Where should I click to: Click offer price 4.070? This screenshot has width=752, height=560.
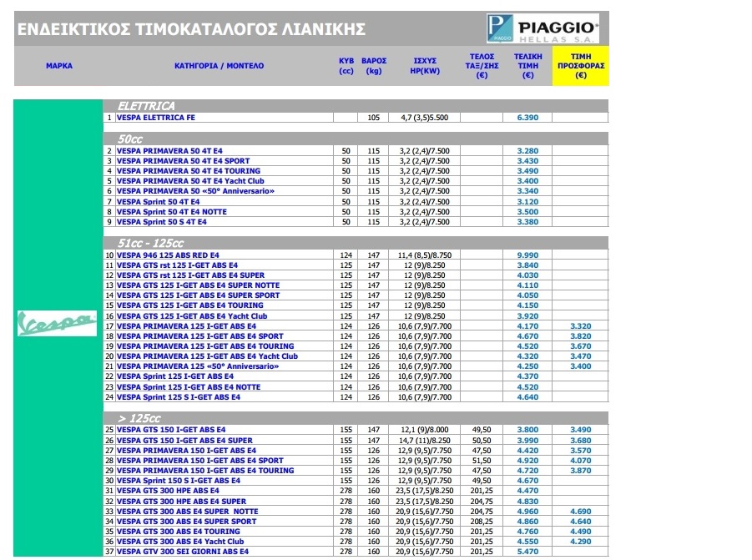tap(581, 461)
